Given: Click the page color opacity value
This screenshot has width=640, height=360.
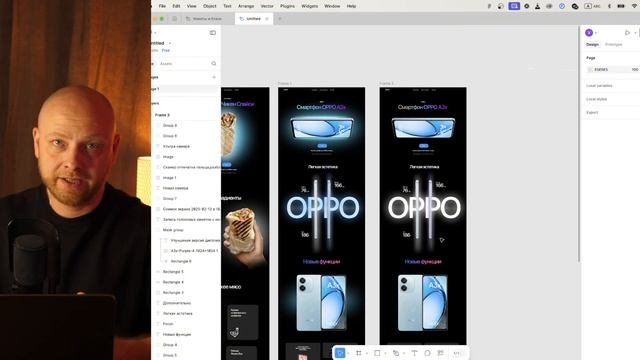Looking at the screenshot, I should [x=635, y=70].
